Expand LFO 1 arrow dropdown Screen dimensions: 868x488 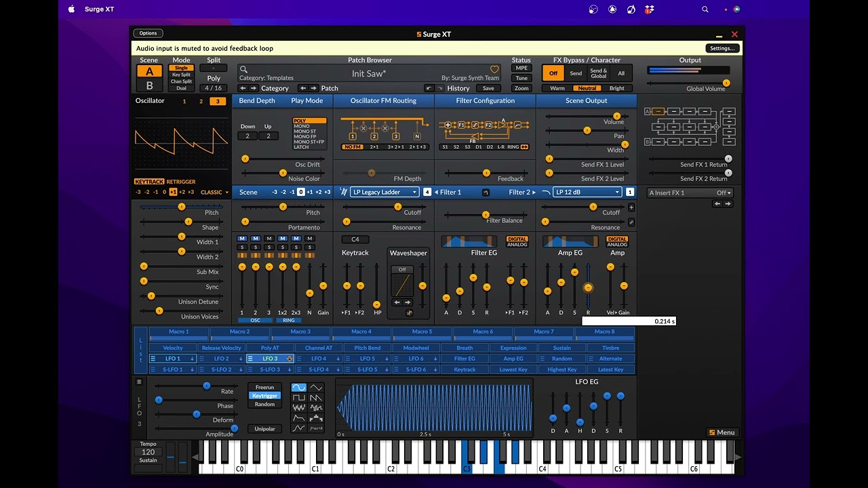point(193,359)
